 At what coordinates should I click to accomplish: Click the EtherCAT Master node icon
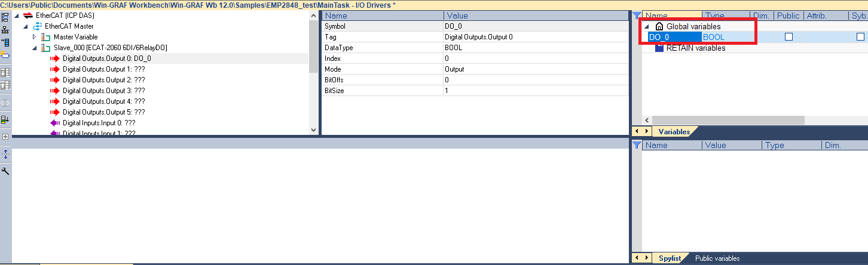point(37,26)
